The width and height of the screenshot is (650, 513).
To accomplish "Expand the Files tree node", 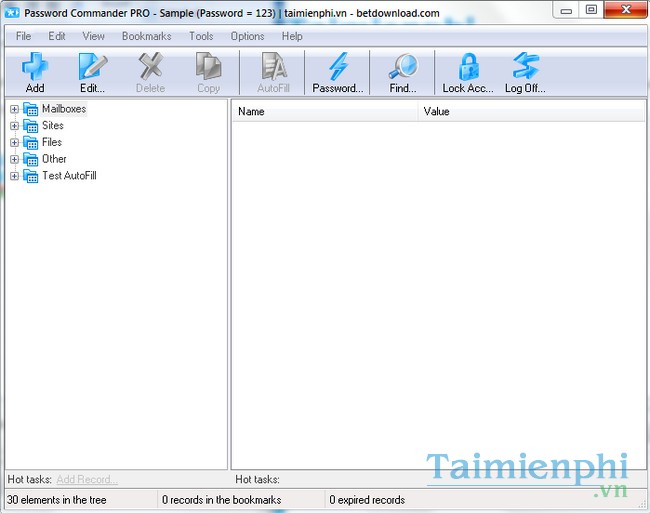I will pos(15,143).
